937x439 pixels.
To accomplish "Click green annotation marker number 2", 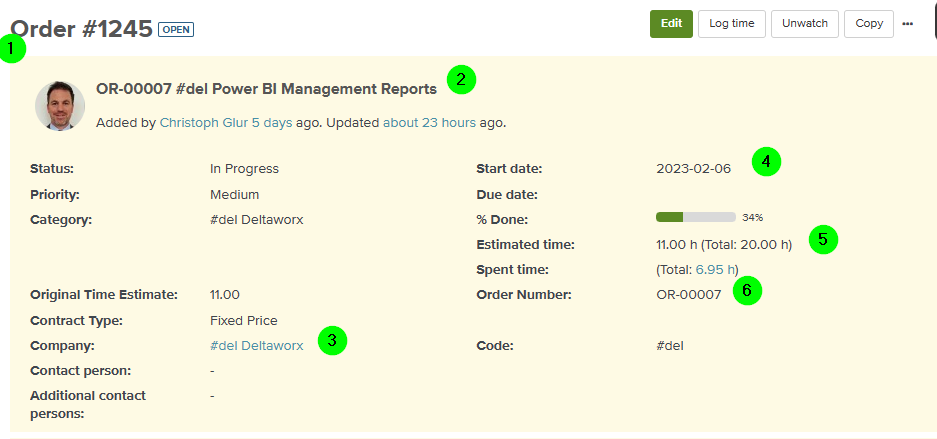I will 461,80.
